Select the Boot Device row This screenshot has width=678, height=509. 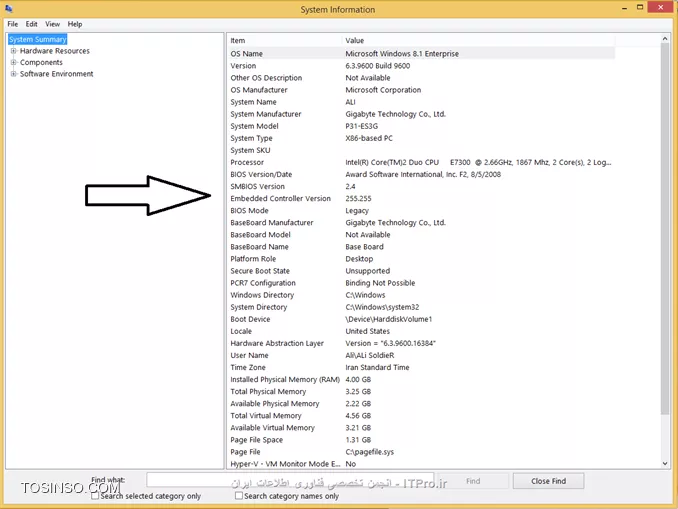[x=421, y=319]
